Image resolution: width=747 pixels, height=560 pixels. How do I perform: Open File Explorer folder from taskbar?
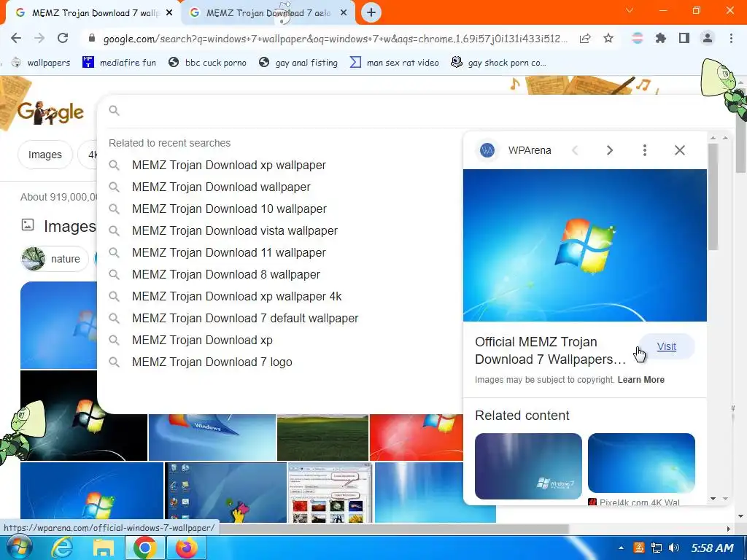click(x=103, y=548)
